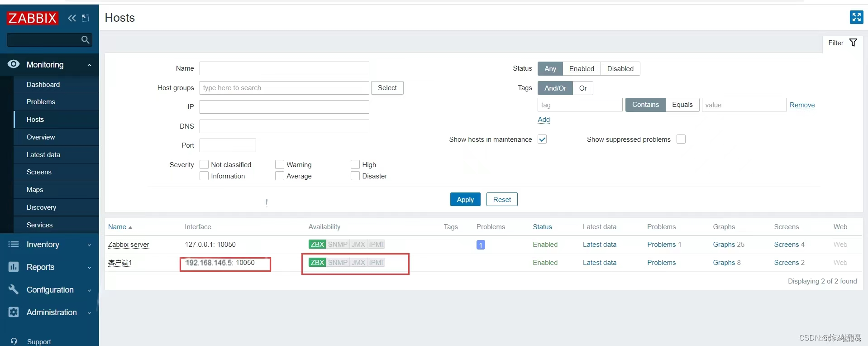Image resolution: width=868 pixels, height=346 pixels.
Task: Click JMX badge in 192.168.146.5 row
Action: coord(358,263)
